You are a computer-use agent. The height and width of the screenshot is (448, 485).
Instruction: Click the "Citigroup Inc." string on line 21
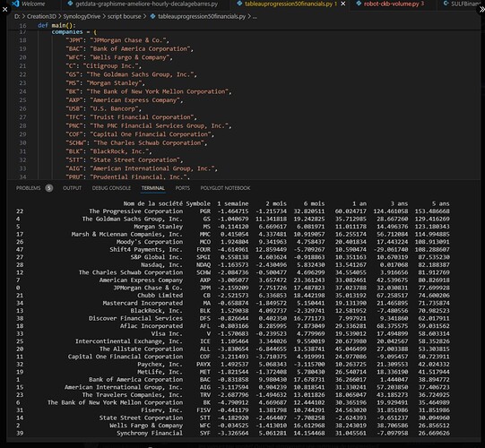click(110, 65)
